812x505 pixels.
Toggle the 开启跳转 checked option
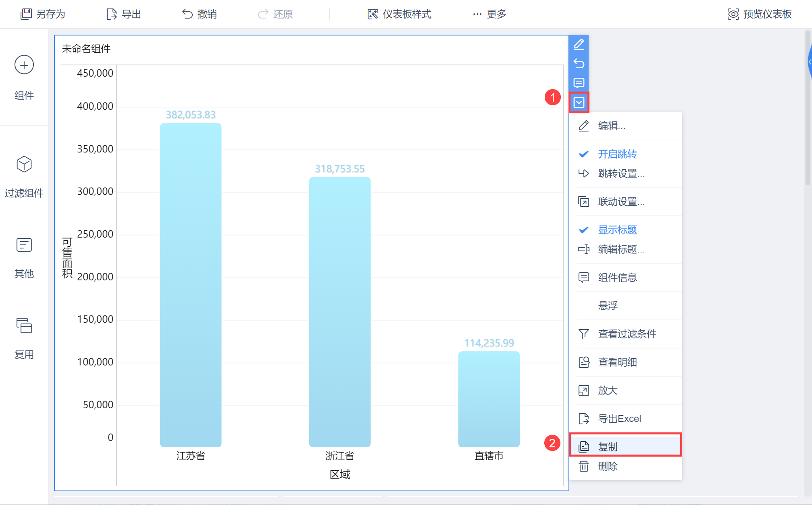point(617,154)
